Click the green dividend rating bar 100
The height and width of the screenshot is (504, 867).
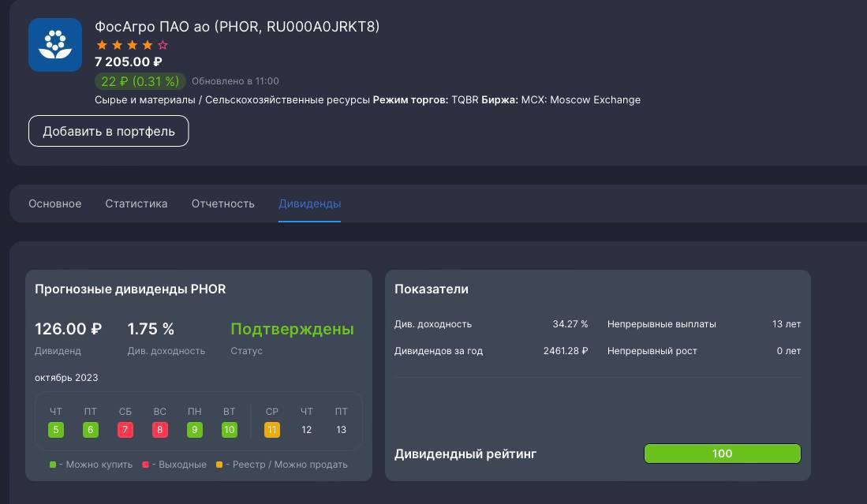(722, 454)
